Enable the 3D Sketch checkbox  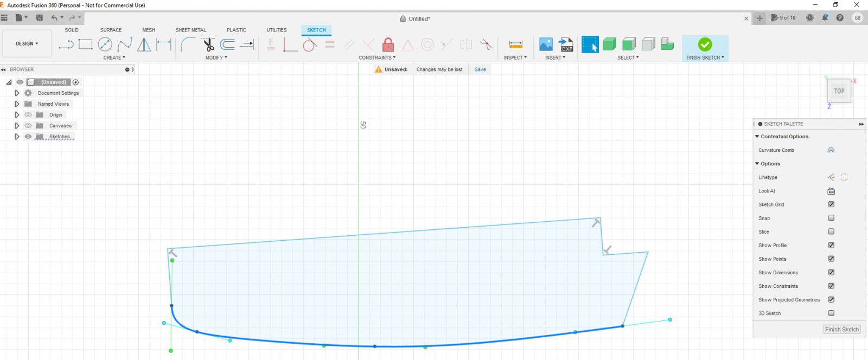(831, 313)
